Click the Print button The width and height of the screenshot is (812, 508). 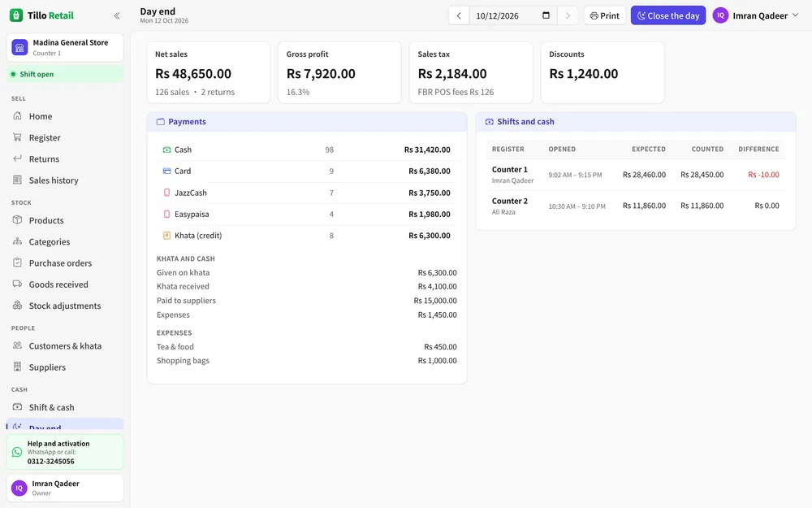coord(605,15)
